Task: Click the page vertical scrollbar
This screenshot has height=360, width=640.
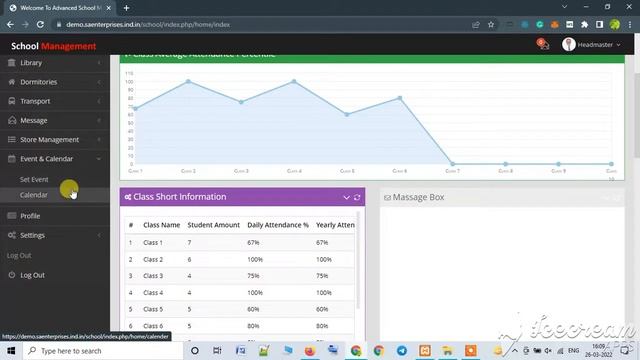Action: click(x=637, y=115)
